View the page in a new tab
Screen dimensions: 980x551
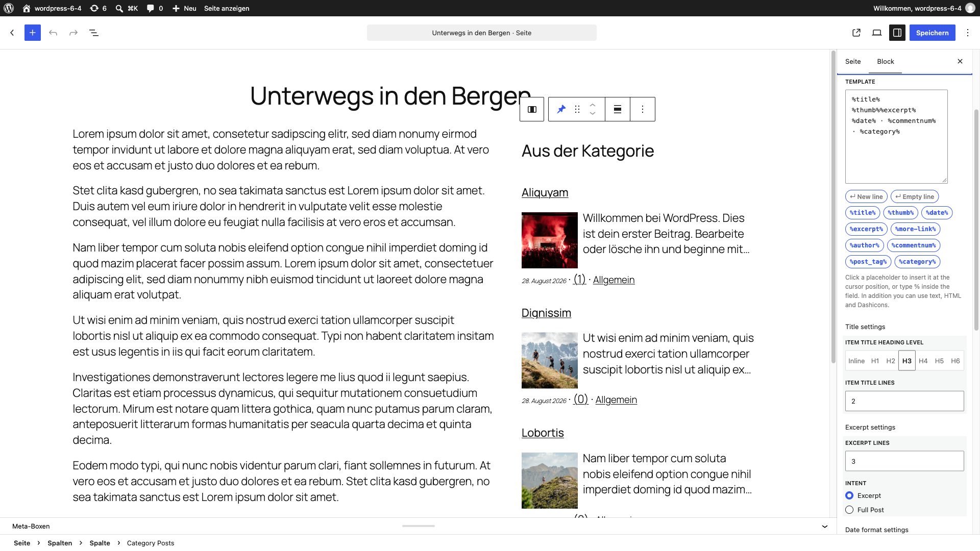point(856,33)
